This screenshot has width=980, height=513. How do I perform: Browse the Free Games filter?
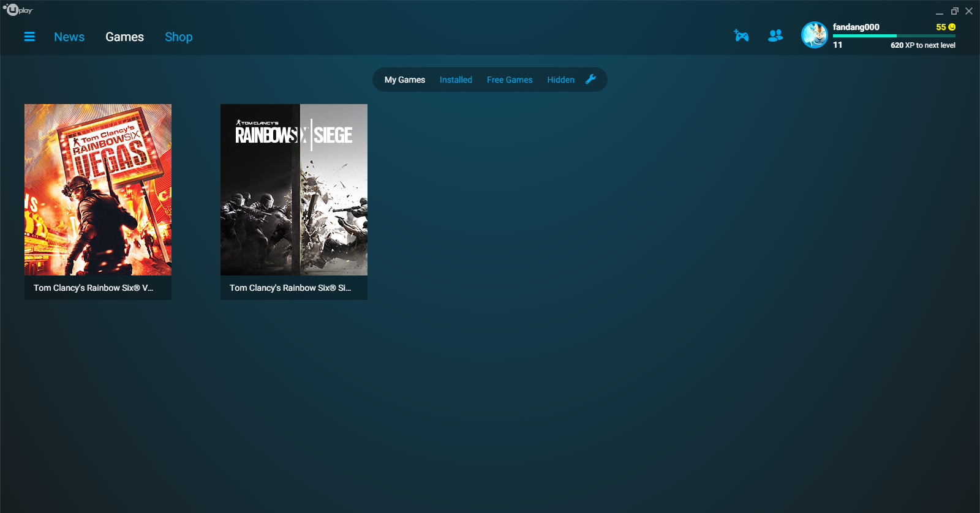point(510,80)
